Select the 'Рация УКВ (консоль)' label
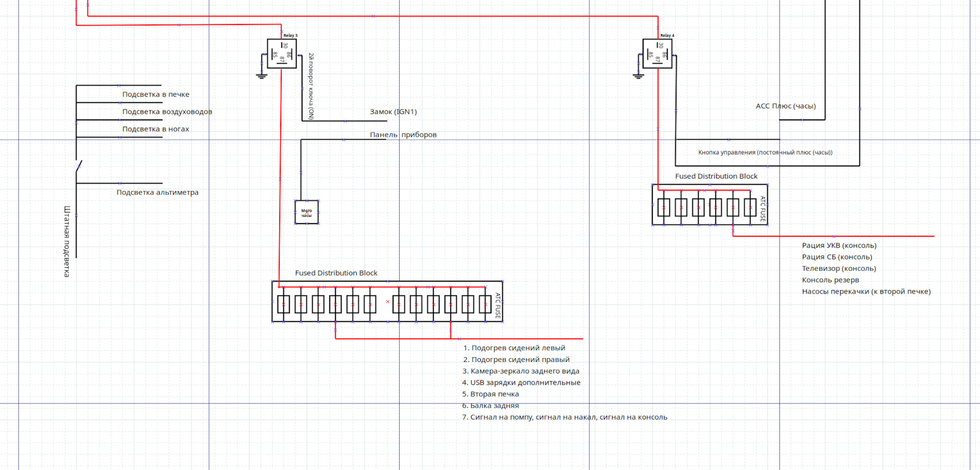This screenshot has width=980, height=470. pos(839,245)
